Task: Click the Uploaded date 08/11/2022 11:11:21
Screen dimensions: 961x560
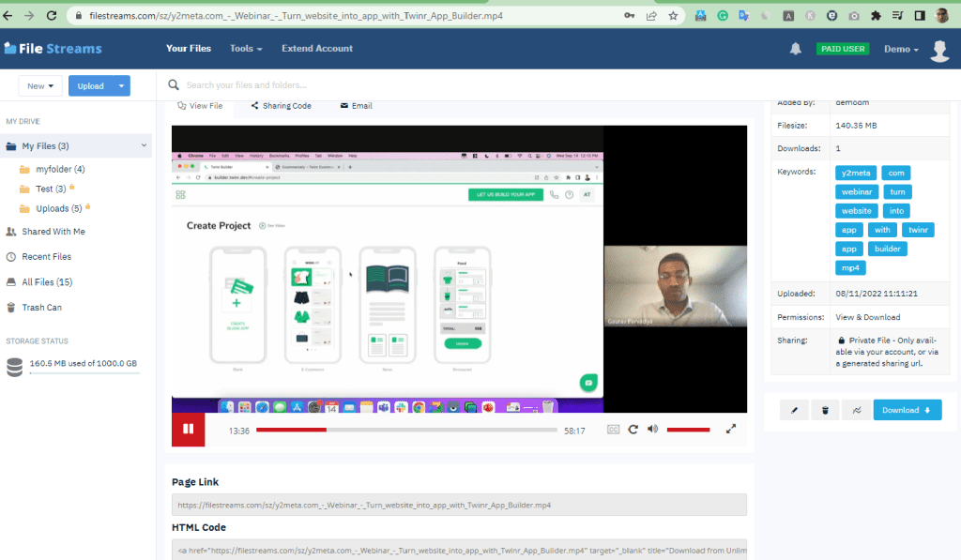Action: point(877,295)
